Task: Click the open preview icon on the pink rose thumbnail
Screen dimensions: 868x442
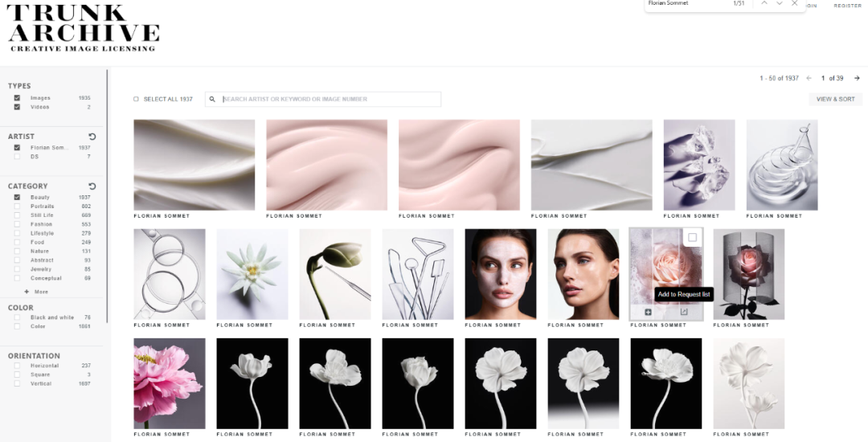Action: (x=684, y=312)
